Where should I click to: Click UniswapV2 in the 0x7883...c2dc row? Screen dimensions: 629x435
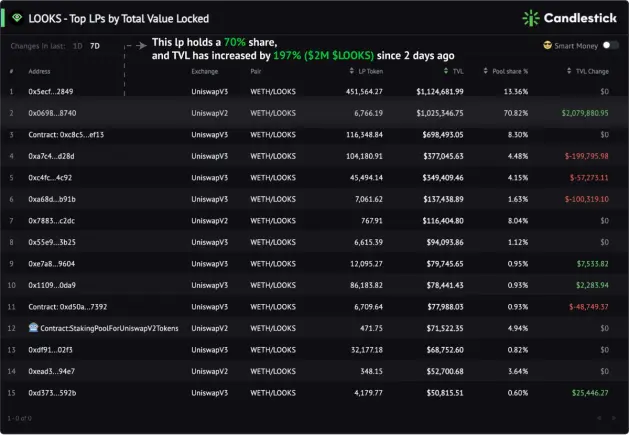(x=209, y=221)
